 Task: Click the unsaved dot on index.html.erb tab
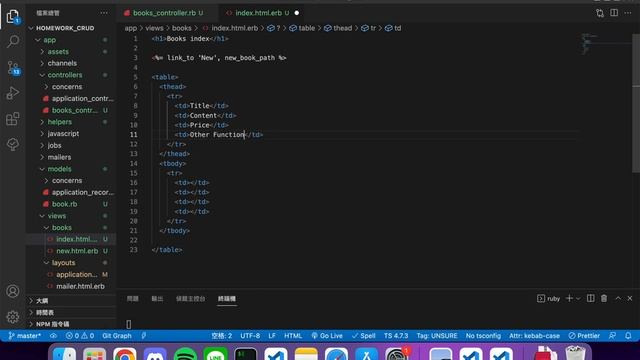click(297, 13)
